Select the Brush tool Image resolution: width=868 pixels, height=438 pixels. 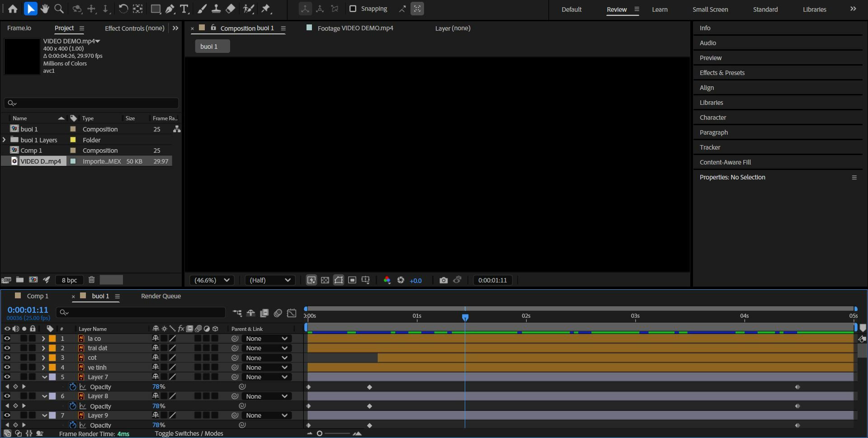click(x=202, y=9)
